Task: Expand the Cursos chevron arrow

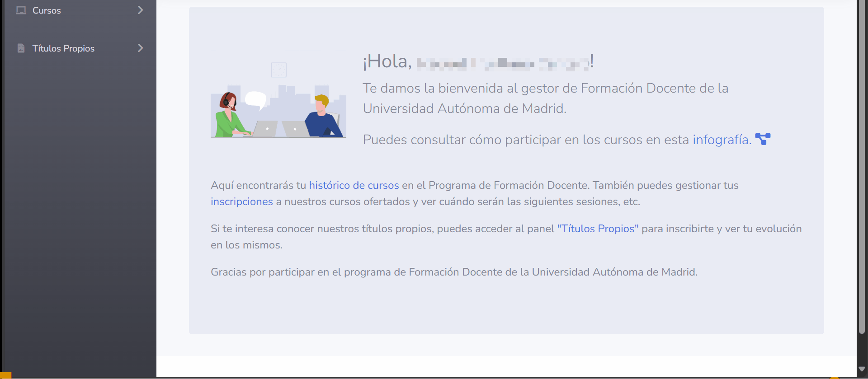Action: (140, 10)
